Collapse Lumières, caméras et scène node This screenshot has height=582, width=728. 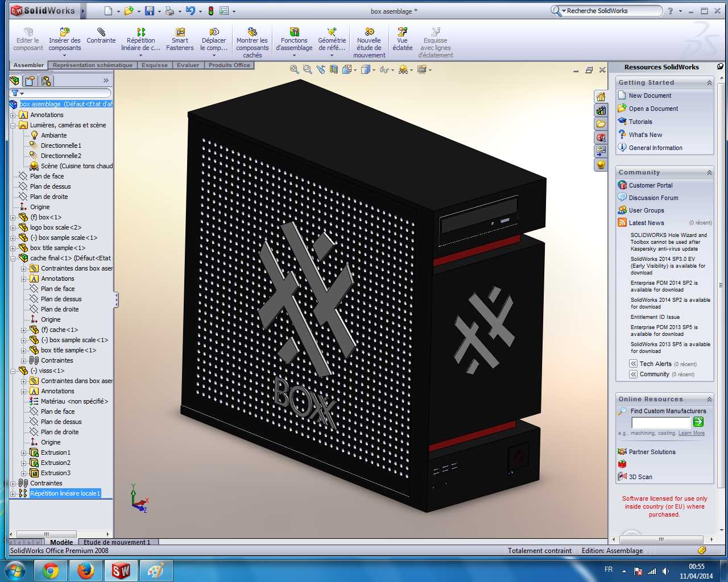13,125
